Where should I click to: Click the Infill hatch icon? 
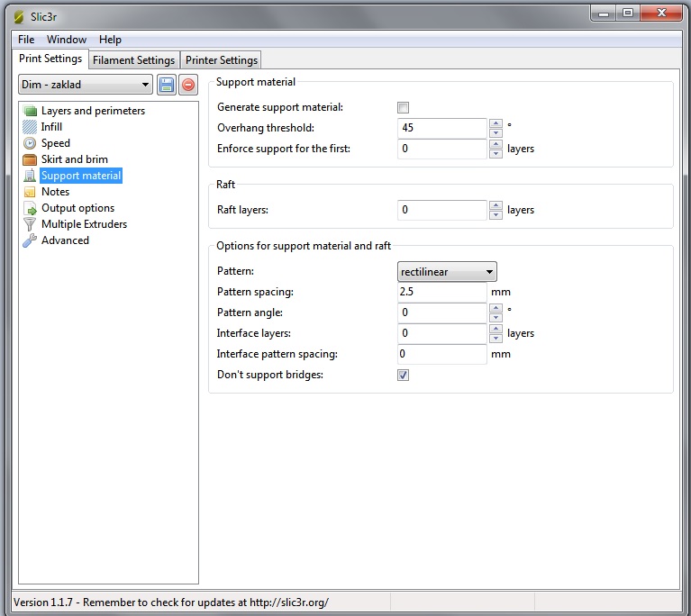click(30, 127)
